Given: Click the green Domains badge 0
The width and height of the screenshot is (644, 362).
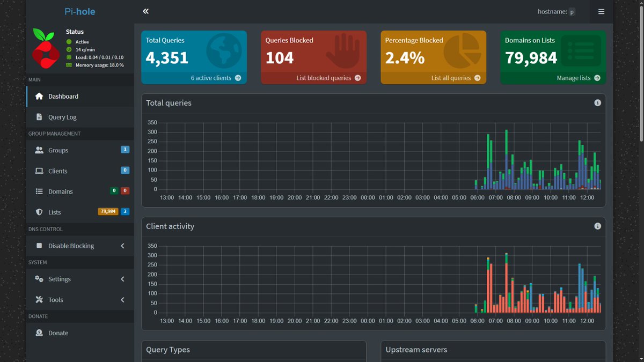Looking at the screenshot, I should pyautogui.click(x=114, y=191).
